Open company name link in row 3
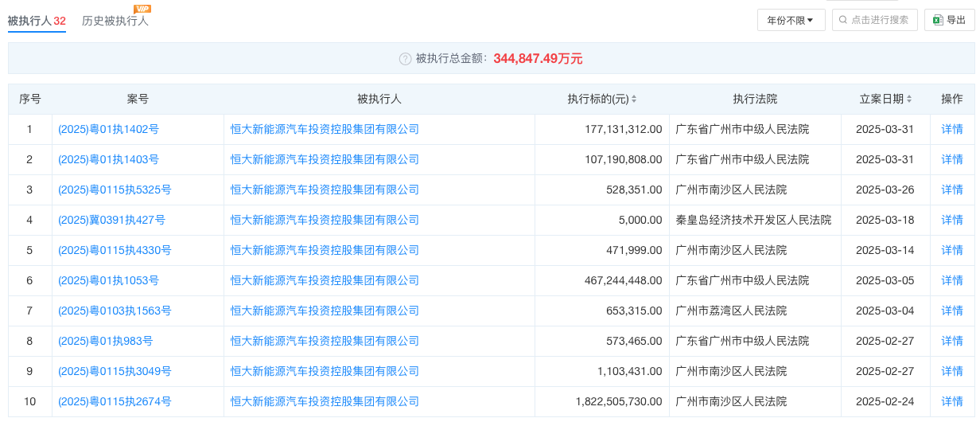 [325, 190]
